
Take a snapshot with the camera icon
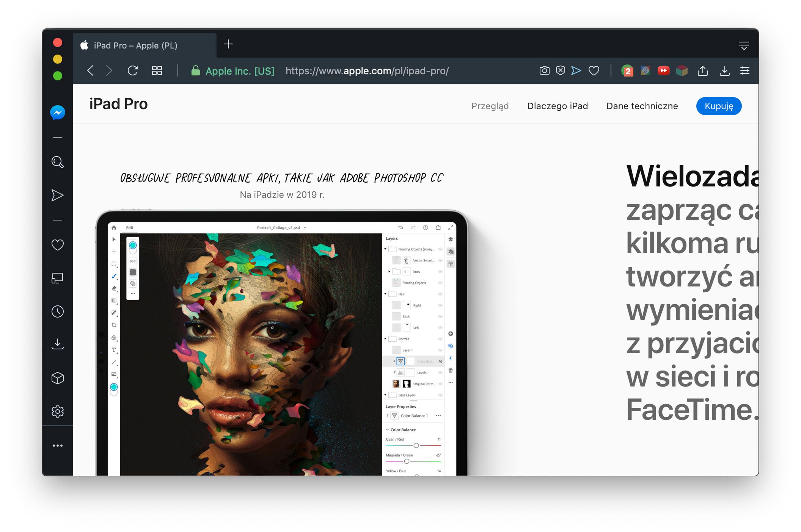pos(544,70)
